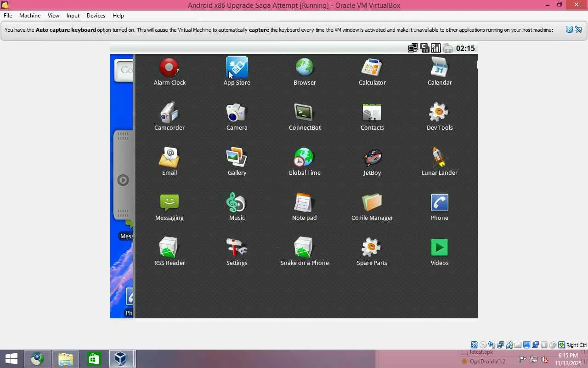Open OI File Manager
The width and height of the screenshot is (588, 368).
click(372, 207)
